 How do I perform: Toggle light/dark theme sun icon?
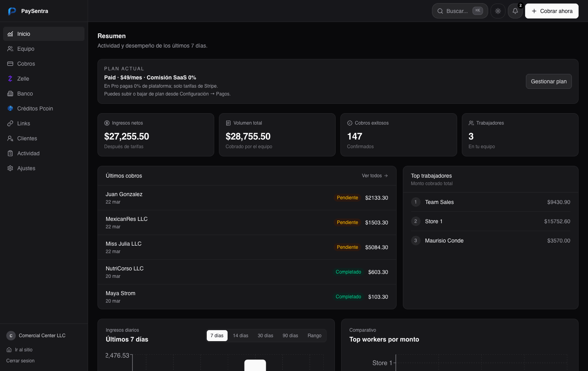(x=498, y=11)
